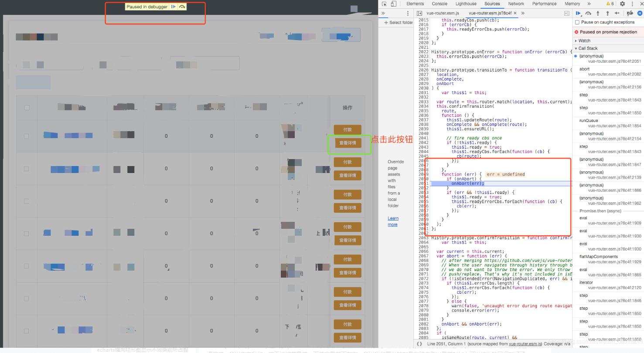Hide the file navigator sidebar
This screenshot has height=353, width=644.
point(419,13)
